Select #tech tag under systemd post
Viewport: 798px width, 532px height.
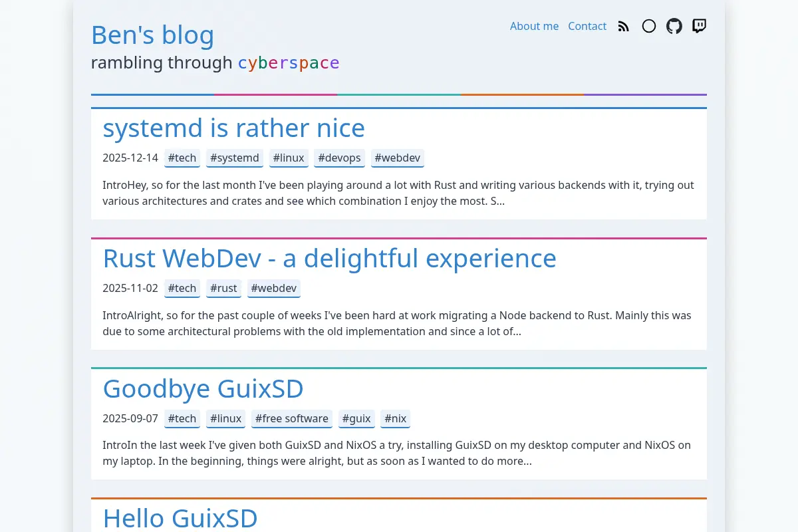[x=182, y=158]
